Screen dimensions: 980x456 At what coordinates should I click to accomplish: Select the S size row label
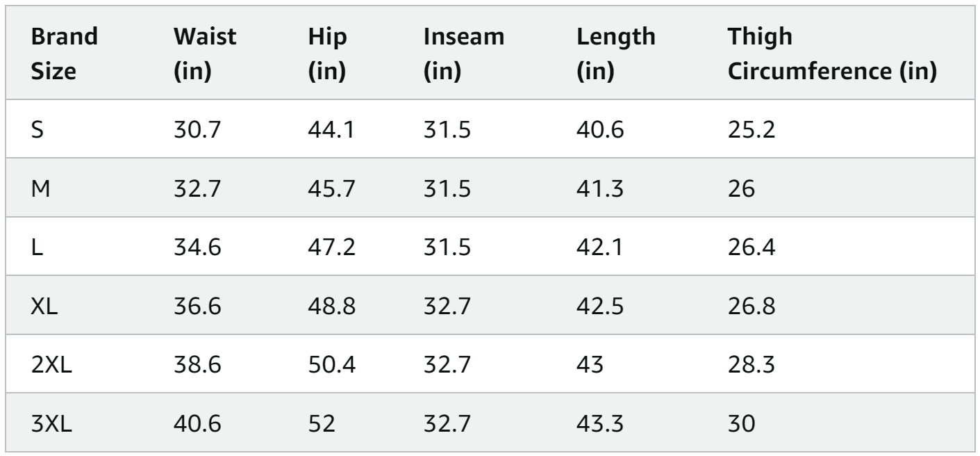coord(40,131)
